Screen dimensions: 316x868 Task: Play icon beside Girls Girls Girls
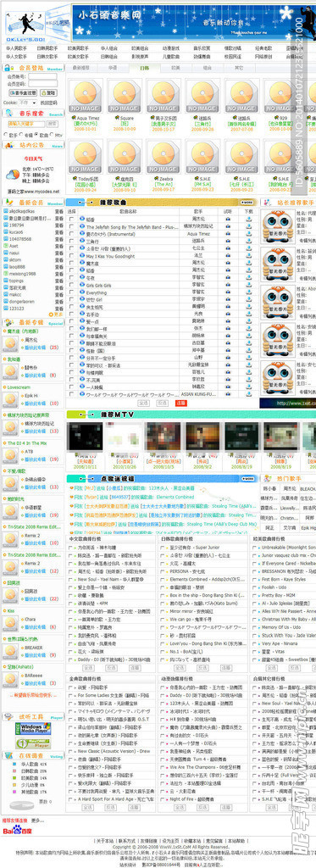click(x=82, y=285)
